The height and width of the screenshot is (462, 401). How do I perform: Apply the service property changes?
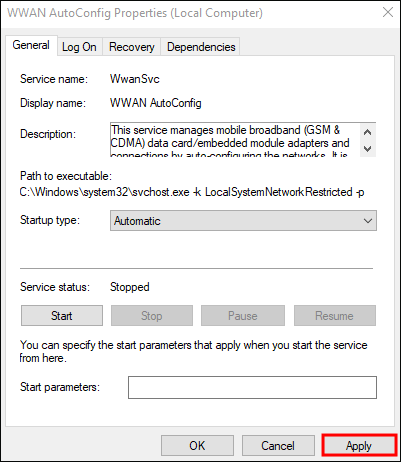[359, 446]
